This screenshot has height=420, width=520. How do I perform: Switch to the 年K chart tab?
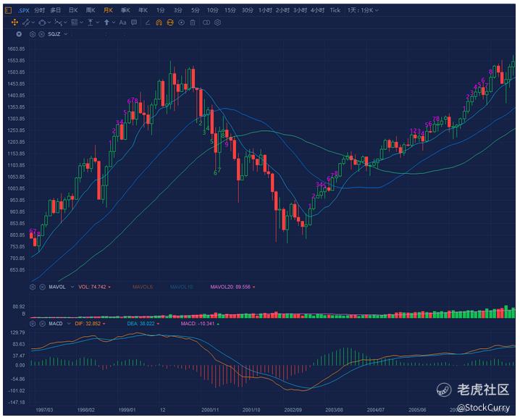(143, 10)
